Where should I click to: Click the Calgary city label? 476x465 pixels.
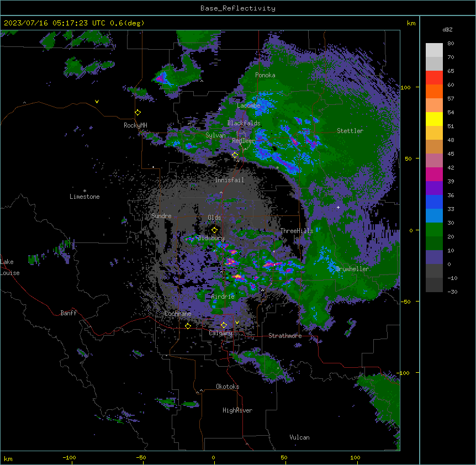(220, 333)
